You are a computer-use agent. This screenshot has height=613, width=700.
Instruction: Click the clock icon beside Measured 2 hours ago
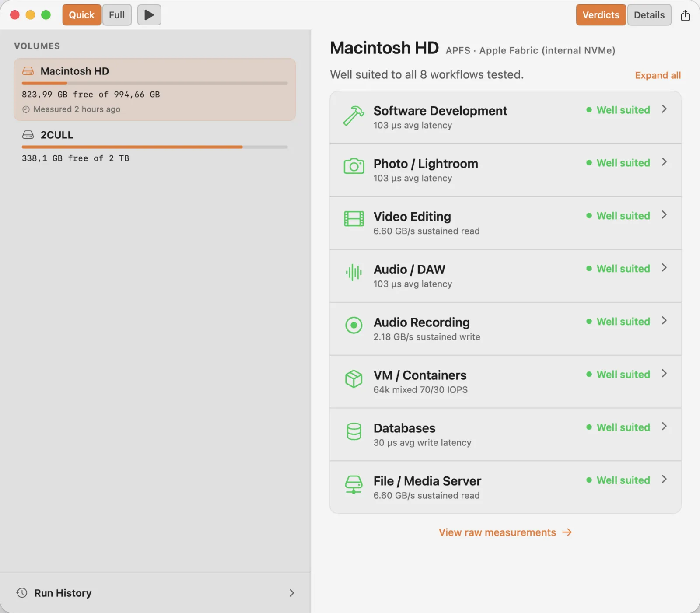[x=26, y=109]
